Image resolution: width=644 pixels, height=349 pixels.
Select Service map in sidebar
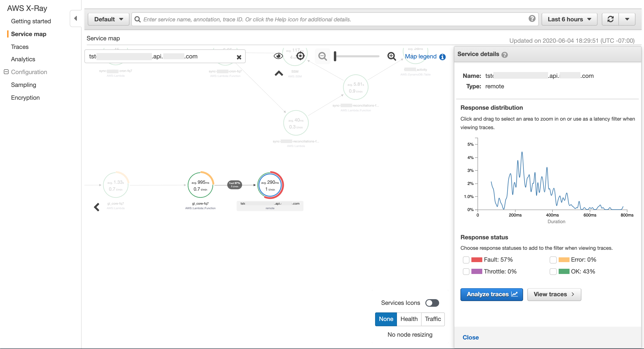pos(28,34)
